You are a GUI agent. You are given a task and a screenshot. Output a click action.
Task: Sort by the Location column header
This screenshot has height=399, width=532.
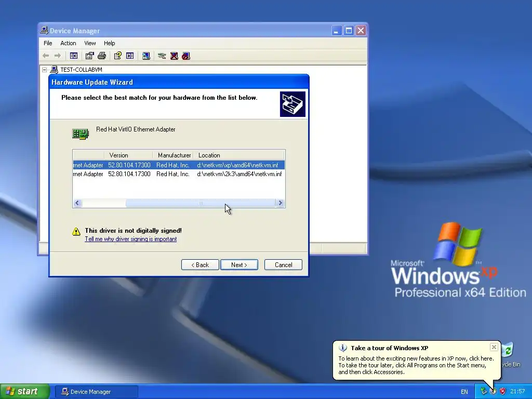239,155
